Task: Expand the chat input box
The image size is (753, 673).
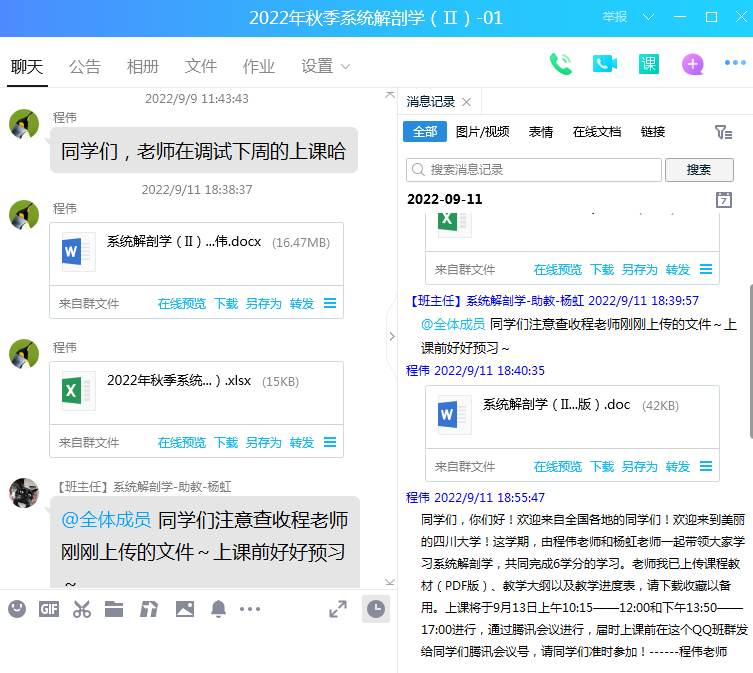Action: 338,609
